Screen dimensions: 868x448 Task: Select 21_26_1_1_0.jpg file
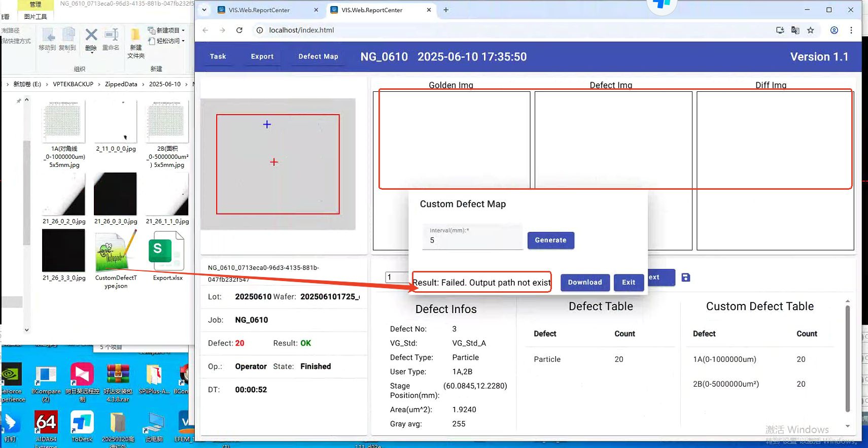(167, 198)
